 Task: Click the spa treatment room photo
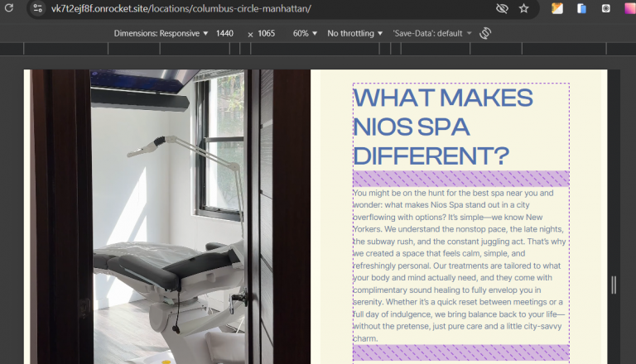pyautogui.click(x=171, y=217)
